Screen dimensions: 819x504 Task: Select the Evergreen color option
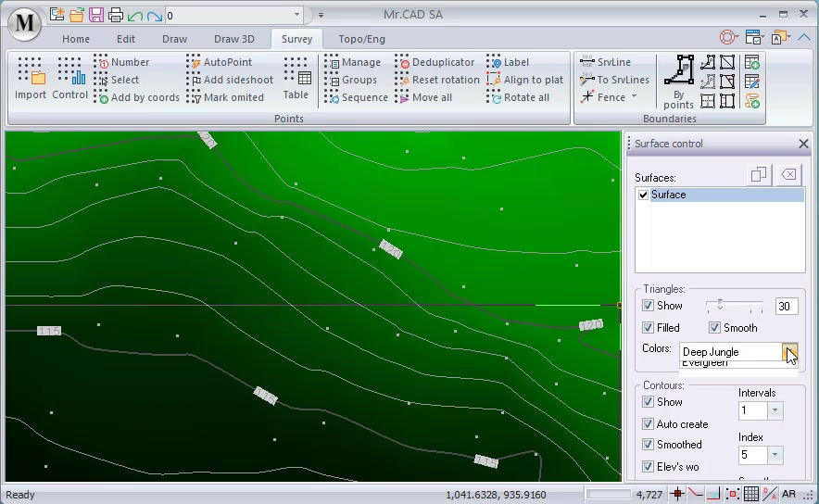point(738,364)
